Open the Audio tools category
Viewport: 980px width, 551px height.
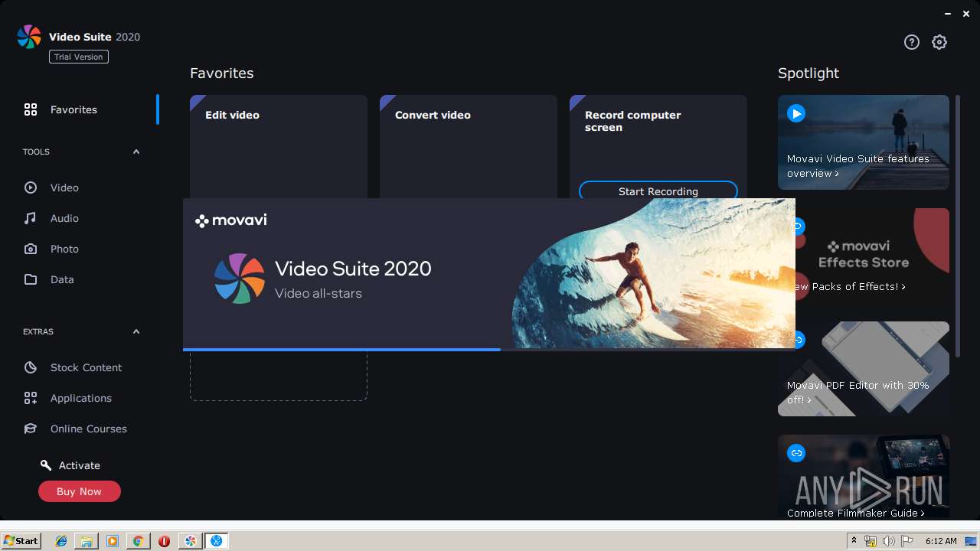click(64, 218)
